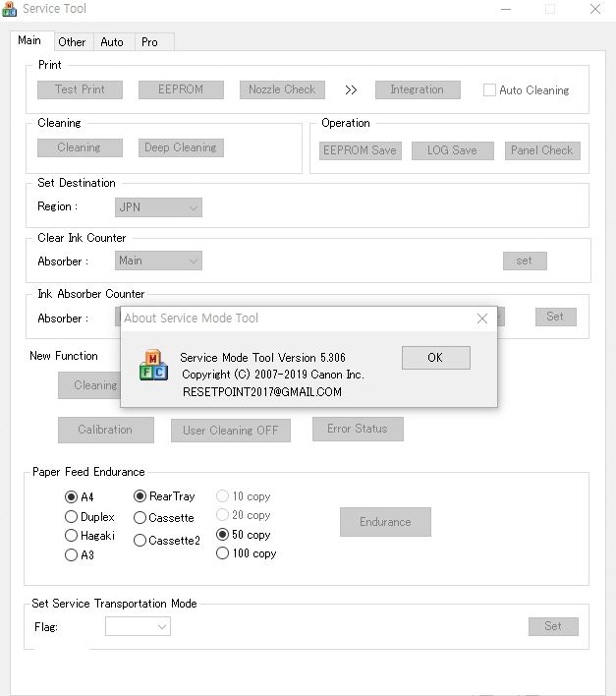Expand the Flag dropdown in Transportation Mode
This screenshot has width=616, height=696.
[138, 626]
